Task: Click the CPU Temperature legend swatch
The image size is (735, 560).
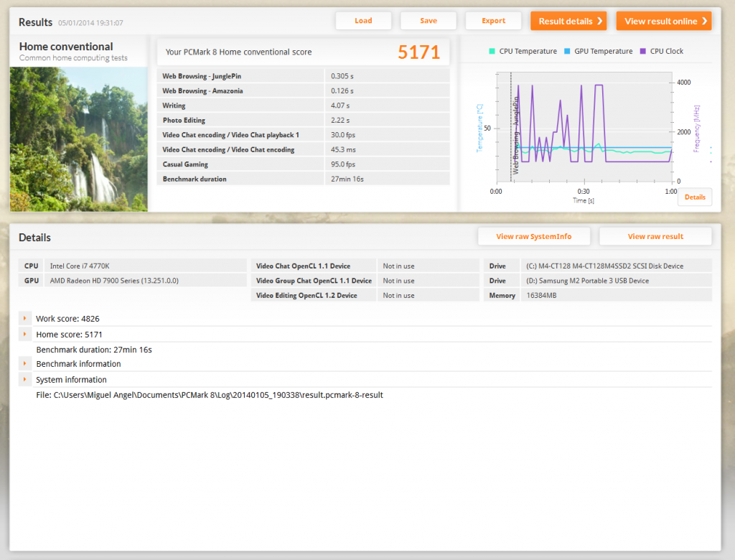Action: click(x=492, y=51)
